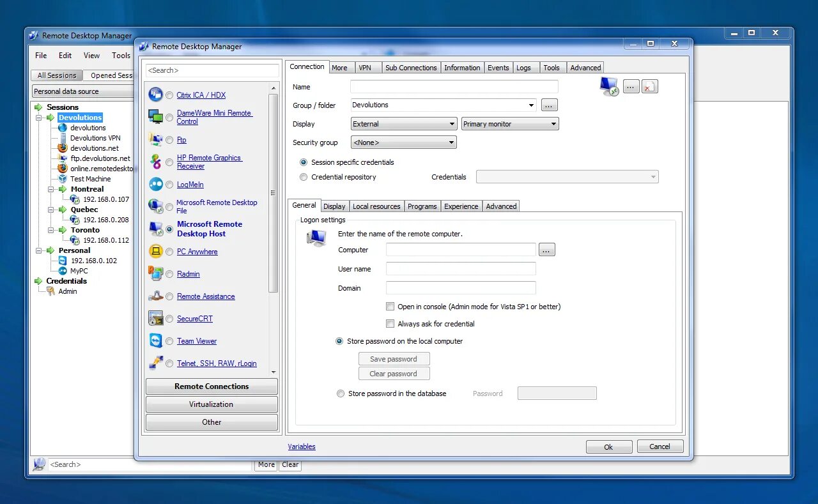Viewport: 818px width, 504px height.
Task: Click the Radmin connection type icon
Action: click(x=155, y=273)
